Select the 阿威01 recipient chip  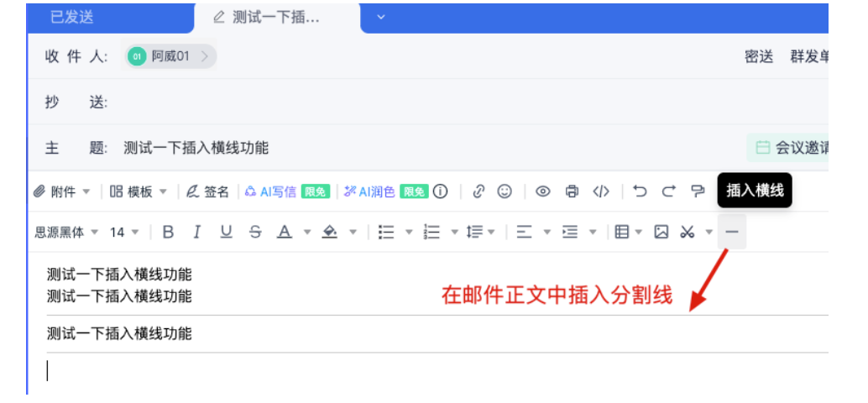click(x=171, y=56)
